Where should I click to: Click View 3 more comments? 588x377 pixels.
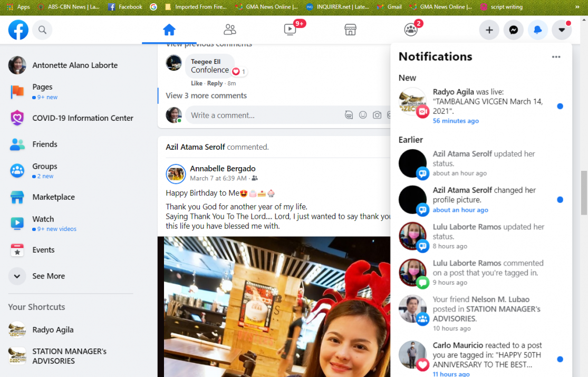click(x=206, y=95)
